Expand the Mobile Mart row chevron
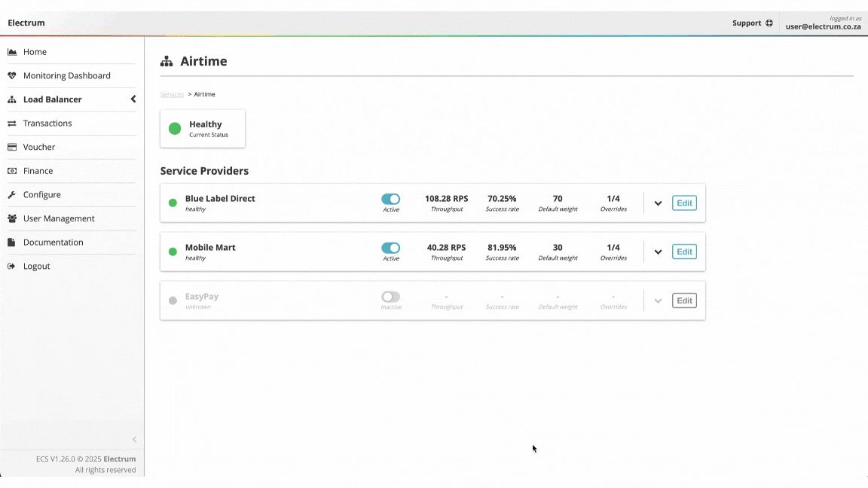The width and height of the screenshot is (868, 488). pos(658,252)
